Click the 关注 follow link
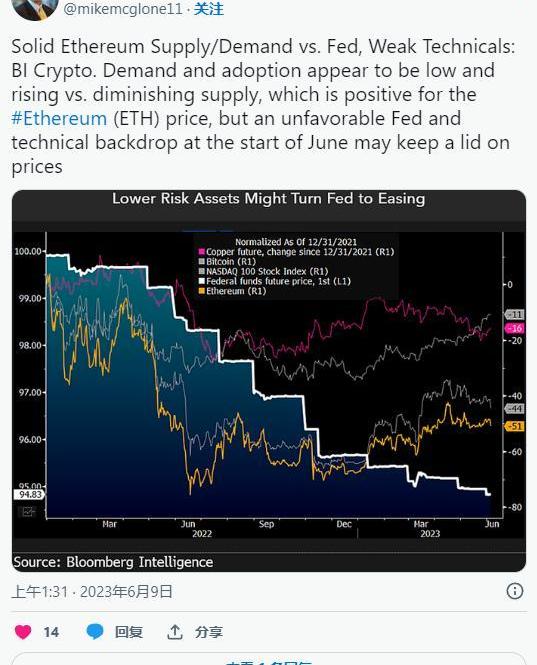The height and width of the screenshot is (665, 537). click(209, 9)
